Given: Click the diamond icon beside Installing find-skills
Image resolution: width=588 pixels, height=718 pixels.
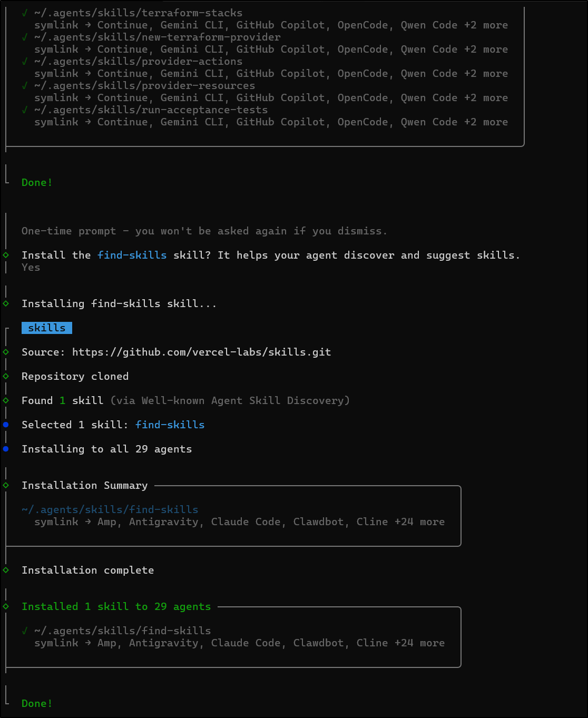Looking at the screenshot, I should click(6, 303).
